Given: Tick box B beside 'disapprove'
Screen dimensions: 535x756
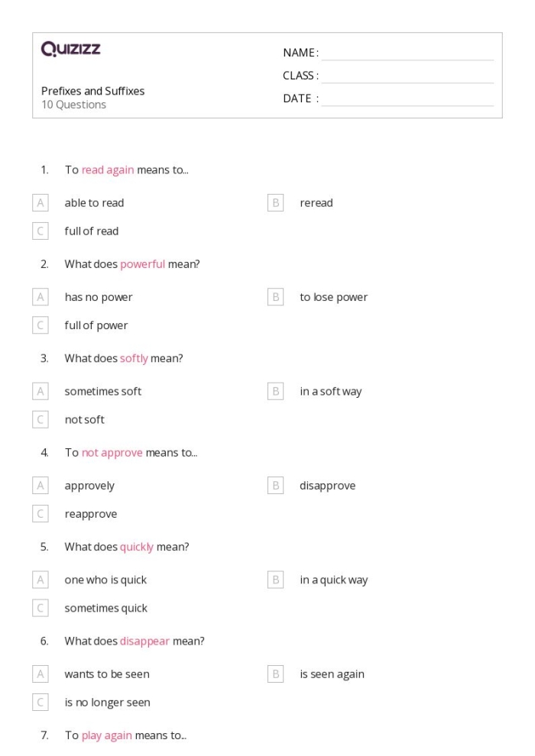Looking at the screenshot, I should [276, 485].
